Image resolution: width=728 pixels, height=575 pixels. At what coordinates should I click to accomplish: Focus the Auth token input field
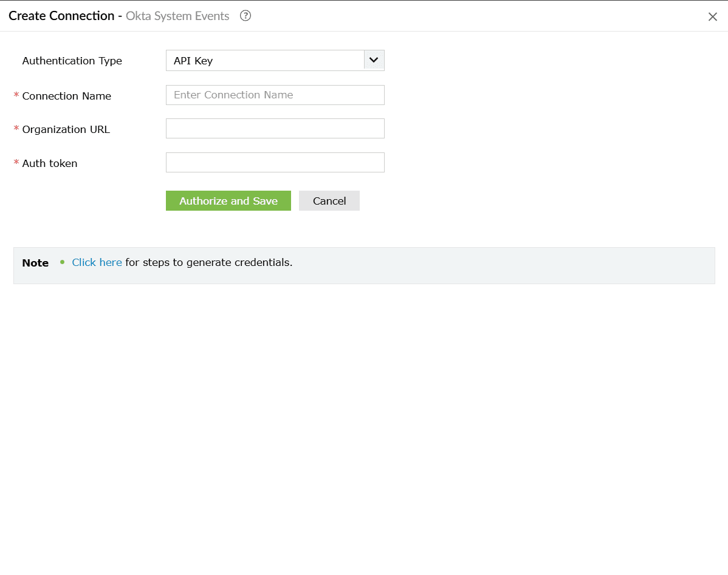(275, 163)
